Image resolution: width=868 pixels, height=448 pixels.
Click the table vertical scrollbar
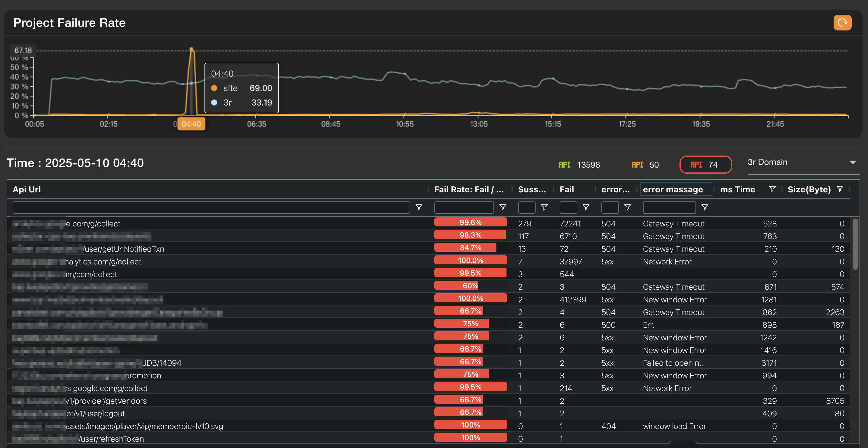coord(855,244)
